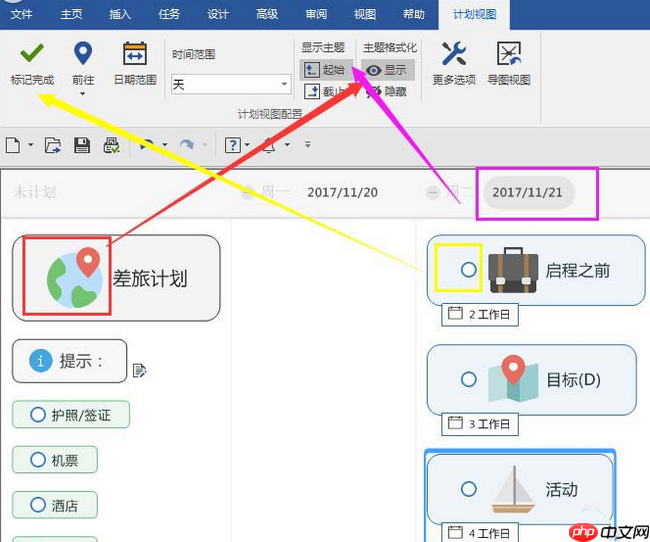
Task: Click the 日期范围 calendar icon
Action: tap(134, 54)
